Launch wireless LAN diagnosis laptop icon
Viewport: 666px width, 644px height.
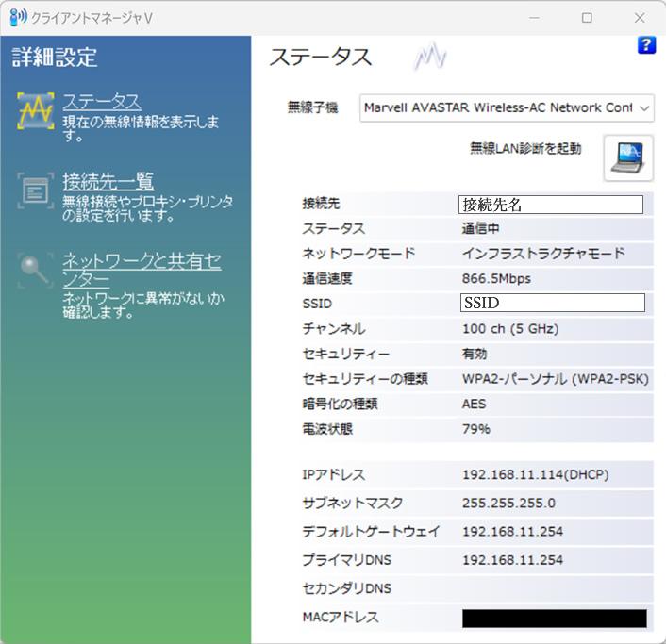[627, 157]
